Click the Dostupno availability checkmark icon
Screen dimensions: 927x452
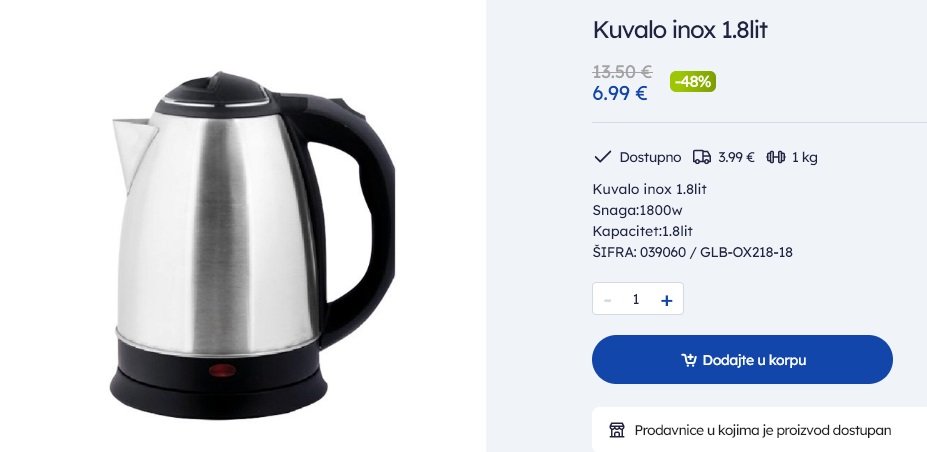pos(602,157)
